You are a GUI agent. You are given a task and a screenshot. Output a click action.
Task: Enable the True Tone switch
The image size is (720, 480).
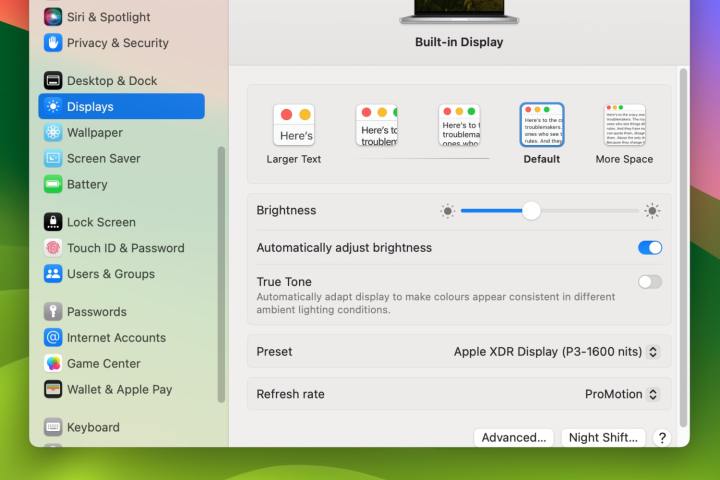tap(650, 282)
